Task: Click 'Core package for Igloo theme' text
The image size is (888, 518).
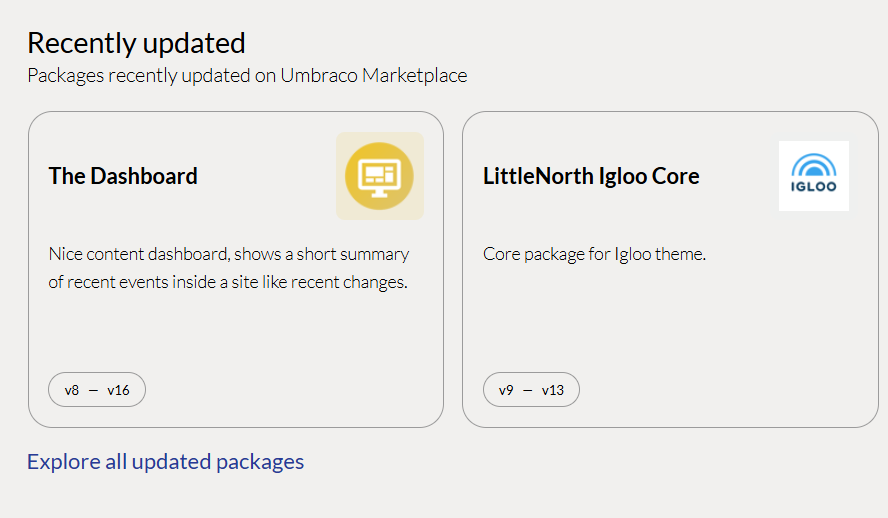Action: tap(595, 254)
